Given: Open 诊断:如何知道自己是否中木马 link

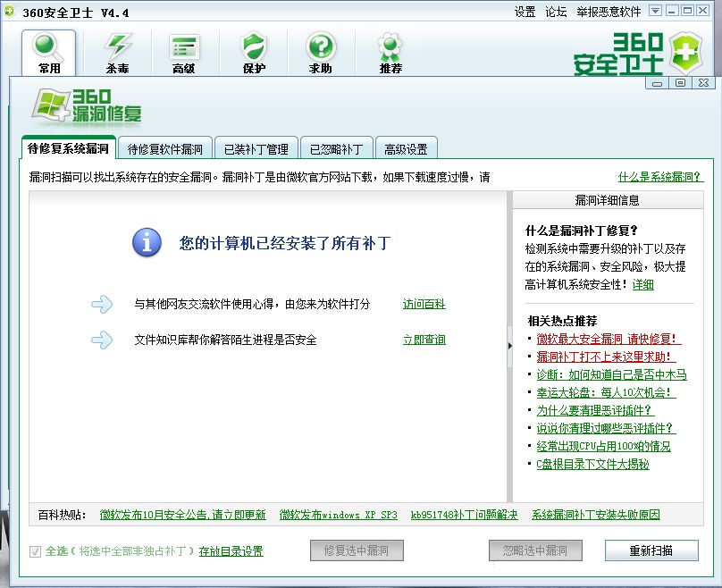Looking at the screenshot, I should (x=611, y=374).
